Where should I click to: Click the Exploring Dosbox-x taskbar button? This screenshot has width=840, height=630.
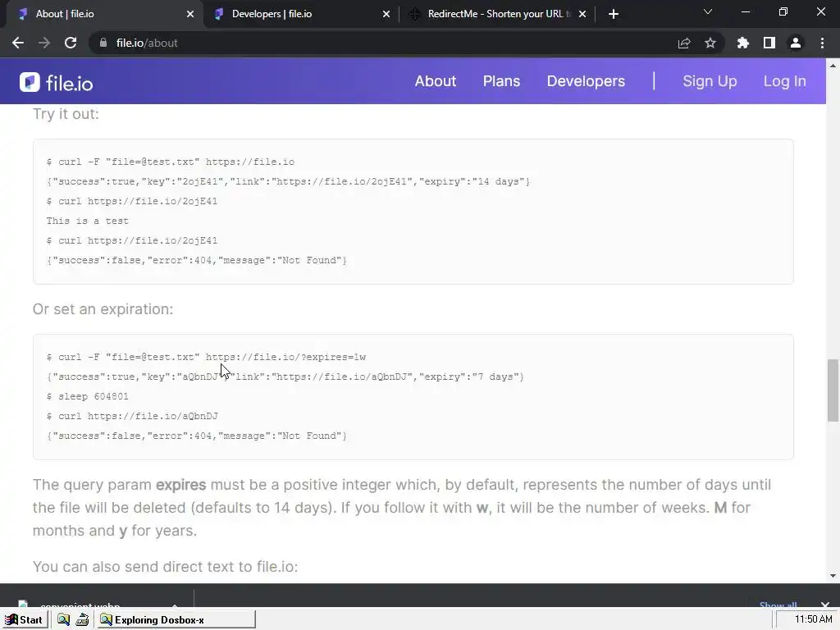click(176, 620)
